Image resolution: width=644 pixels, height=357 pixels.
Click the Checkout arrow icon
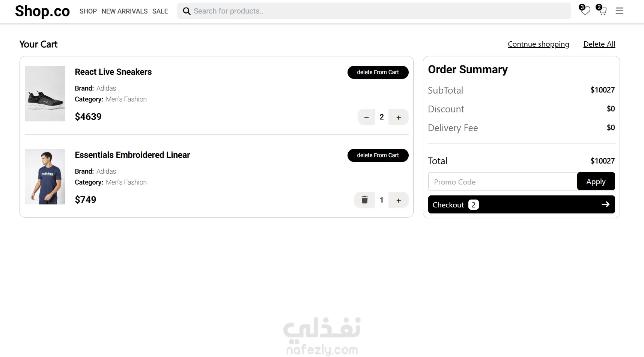[x=605, y=204]
